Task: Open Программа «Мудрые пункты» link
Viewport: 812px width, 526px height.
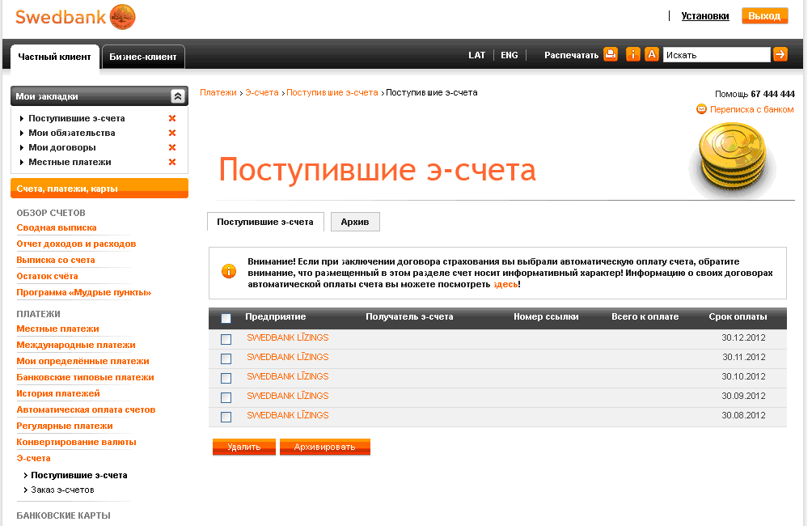Action: (84, 292)
